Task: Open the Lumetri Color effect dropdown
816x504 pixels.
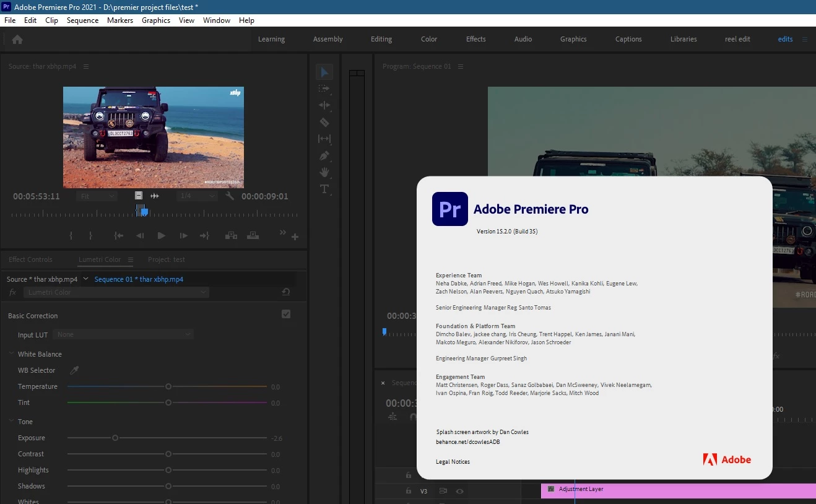Action: coord(116,292)
